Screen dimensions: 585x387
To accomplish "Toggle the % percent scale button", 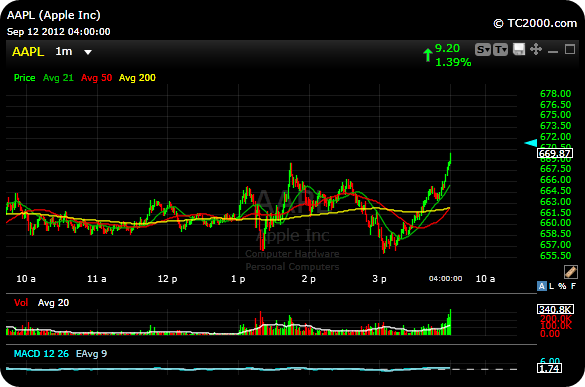I will point(562,286).
